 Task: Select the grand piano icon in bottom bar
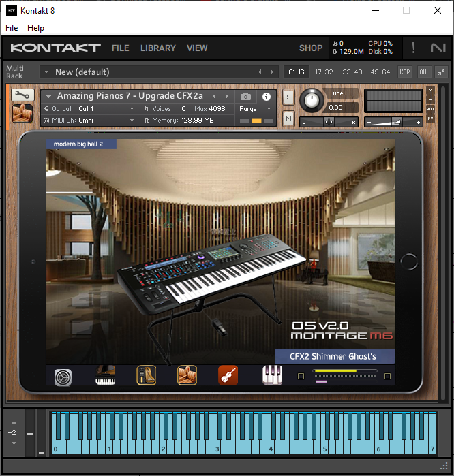coord(106,375)
